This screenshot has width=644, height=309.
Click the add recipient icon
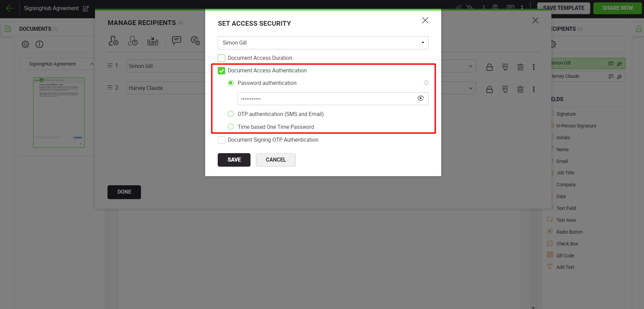click(x=113, y=41)
